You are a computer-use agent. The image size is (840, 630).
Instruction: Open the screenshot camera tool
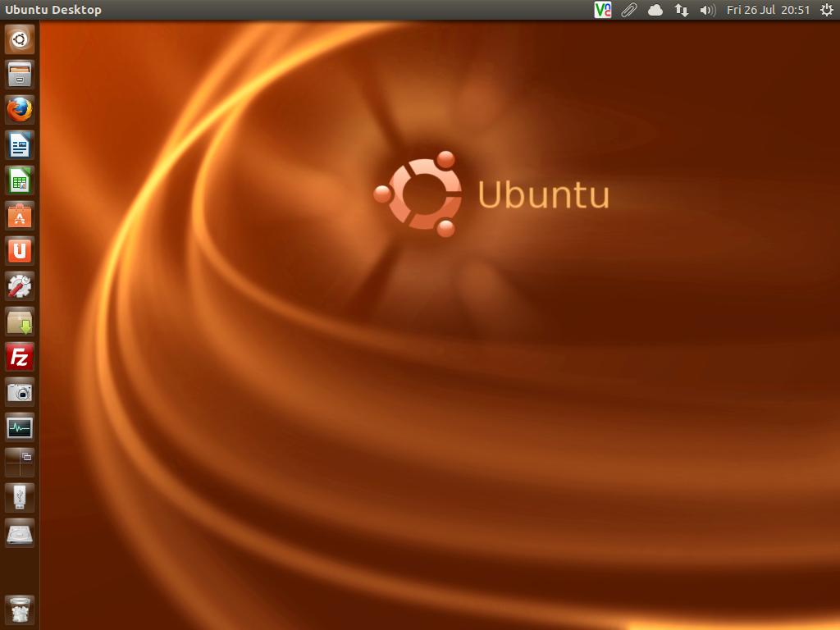(20, 392)
